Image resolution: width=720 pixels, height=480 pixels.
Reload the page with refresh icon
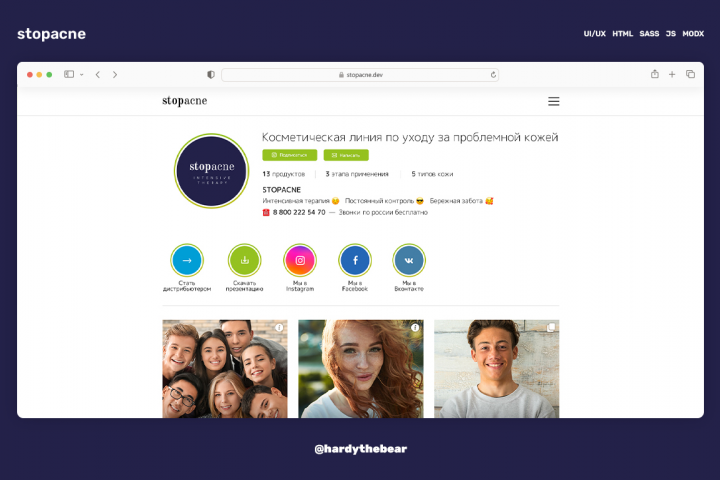(x=493, y=74)
